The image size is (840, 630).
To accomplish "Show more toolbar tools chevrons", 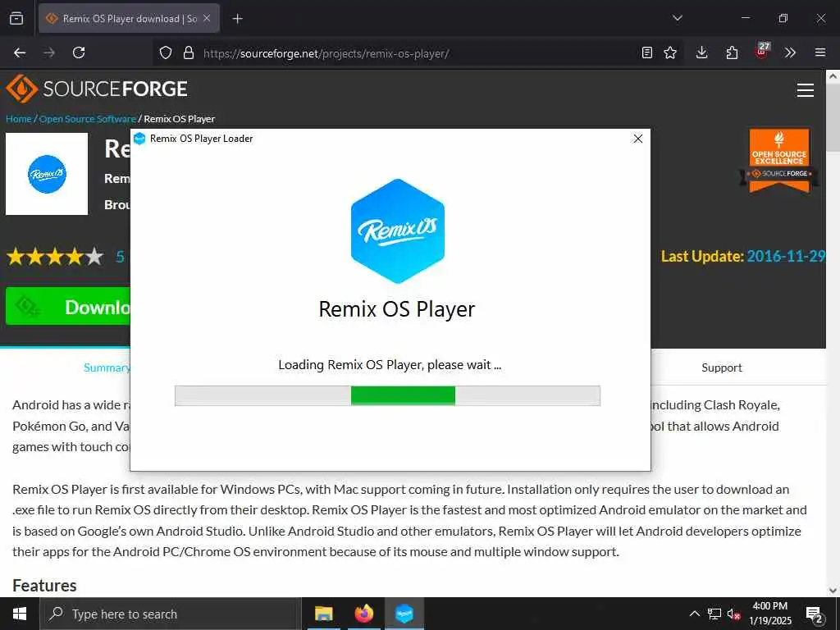I will [x=790, y=52].
